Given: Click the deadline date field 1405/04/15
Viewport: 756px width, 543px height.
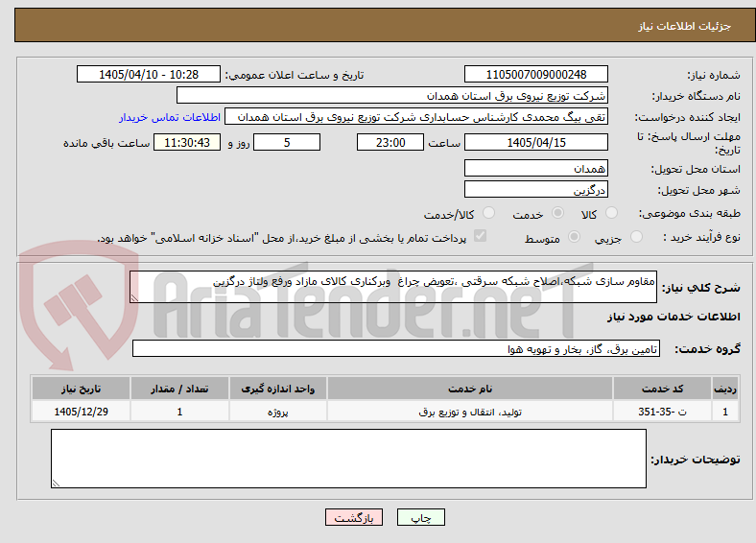Looking at the screenshot, I should 536,142.
